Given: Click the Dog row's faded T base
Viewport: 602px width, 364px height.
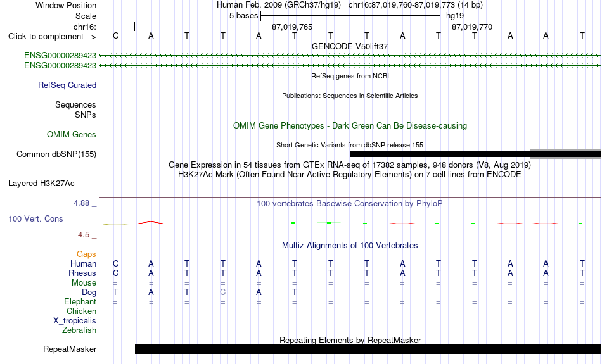Looking at the screenshot, I should 115,292.
